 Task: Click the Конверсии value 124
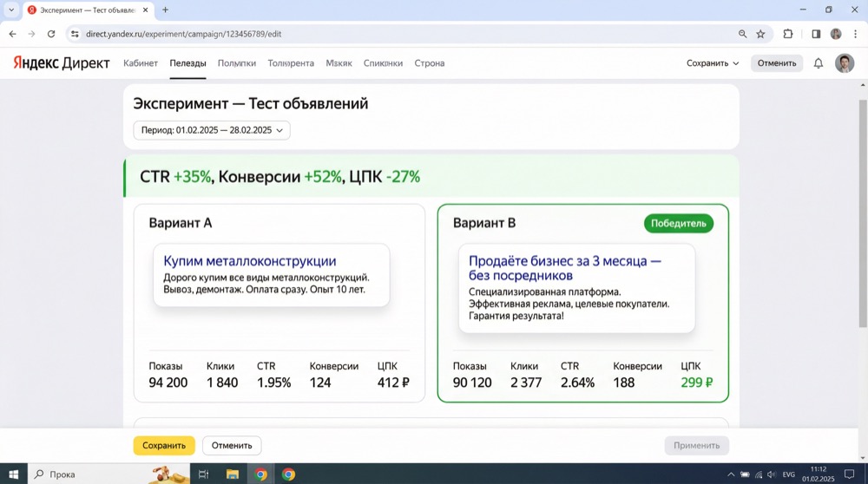point(320,383)
